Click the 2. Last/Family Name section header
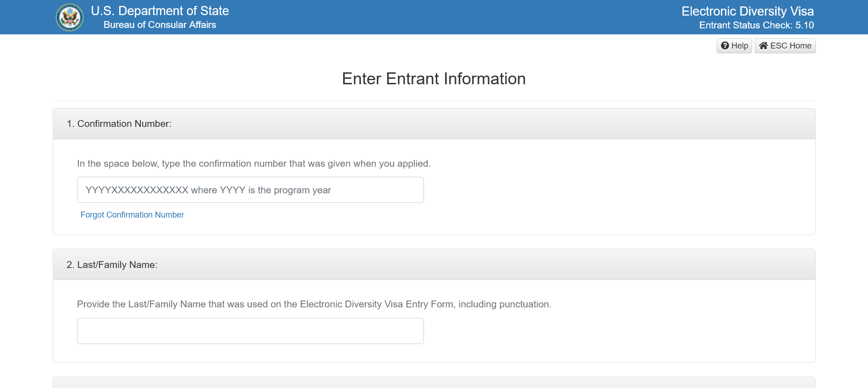The image size is (868, 388). pyautogui.click(x=434, y=265)
